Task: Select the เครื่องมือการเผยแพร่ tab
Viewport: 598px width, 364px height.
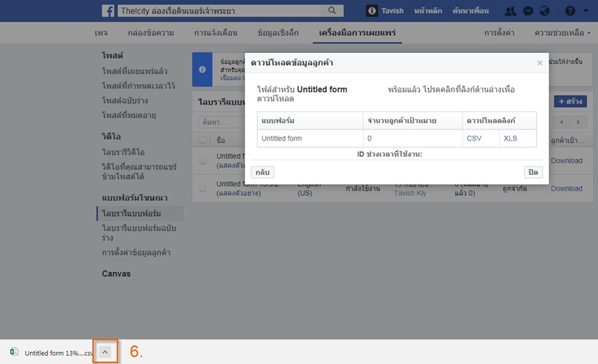Action: pyautogui.click(x=357, y=33)
